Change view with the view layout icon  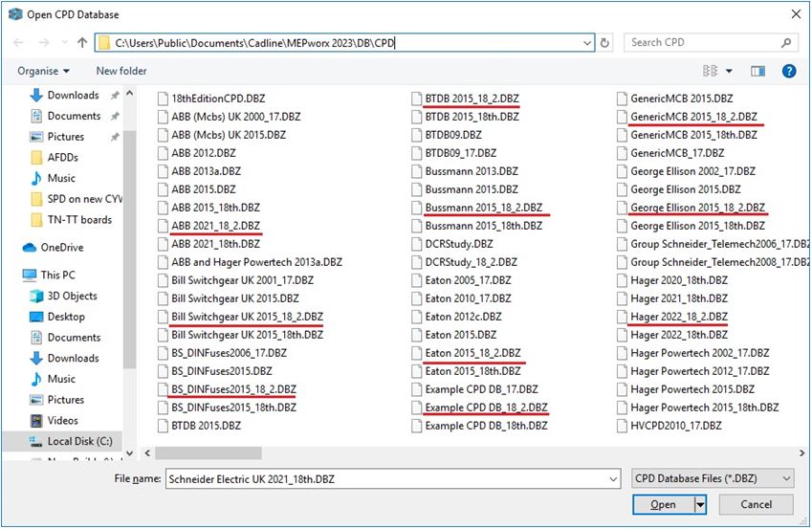point(710,71)
